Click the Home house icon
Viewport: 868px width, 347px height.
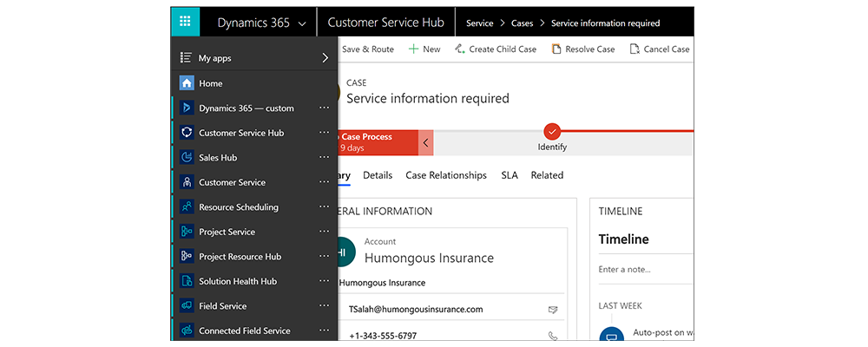(187, 83)
